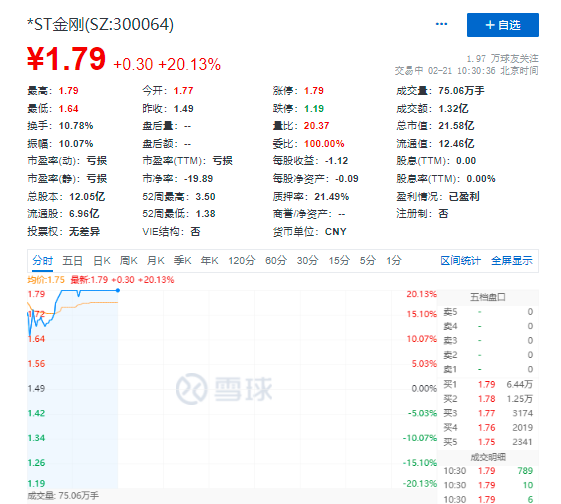This screenshot has height=504, width=561.
Task: Click the 最低 value 1.64
Action: click(68, 109)
